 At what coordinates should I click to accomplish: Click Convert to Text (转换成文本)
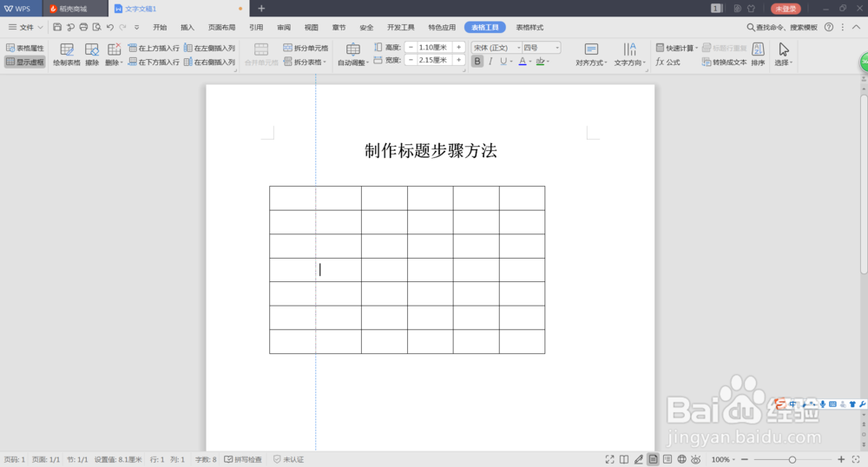pyautogui.click(x=725, y=62)
